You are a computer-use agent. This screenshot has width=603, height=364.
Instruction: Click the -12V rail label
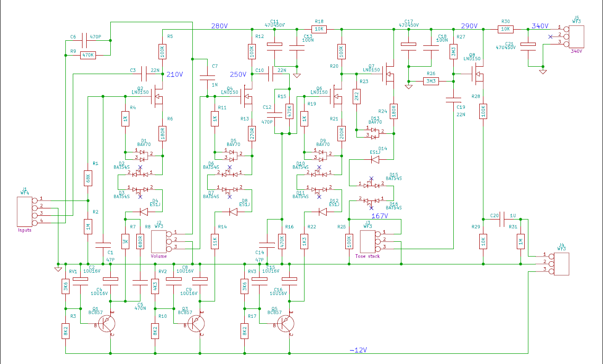click(x=358, y=350)
